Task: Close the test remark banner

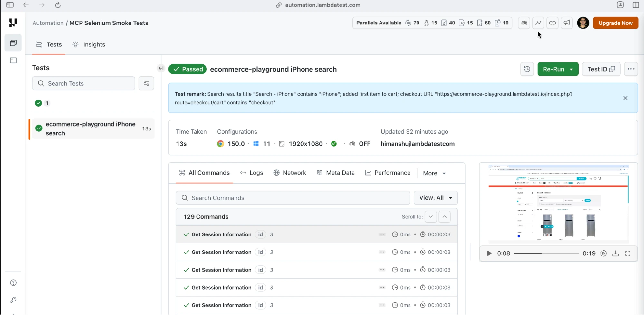Action: 625,98
